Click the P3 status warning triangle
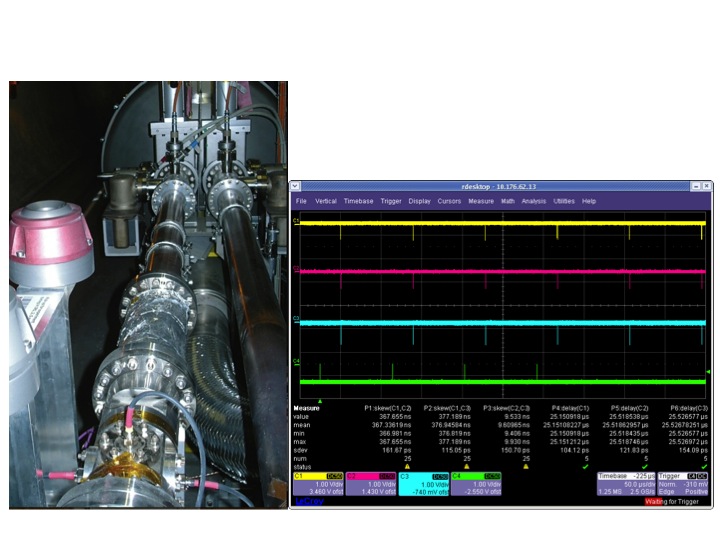Image resolution: width=720 pixels, height=540 pixels. tap(526, 467)
